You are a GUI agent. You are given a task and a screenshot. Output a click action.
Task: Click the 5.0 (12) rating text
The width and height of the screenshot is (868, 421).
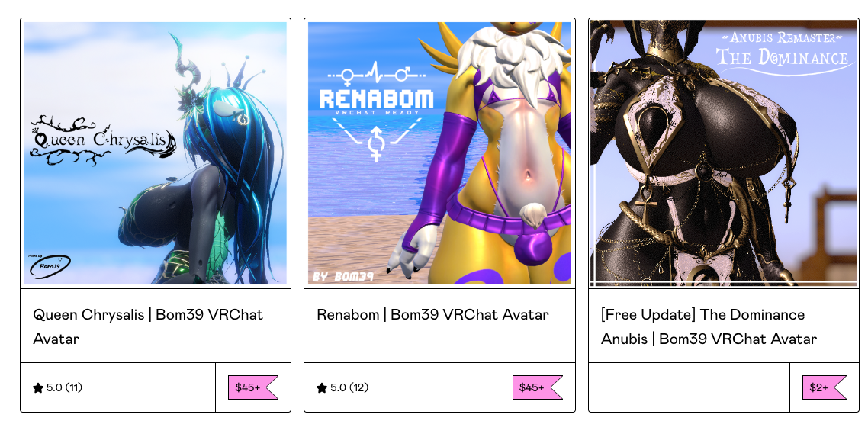(349, 387)
